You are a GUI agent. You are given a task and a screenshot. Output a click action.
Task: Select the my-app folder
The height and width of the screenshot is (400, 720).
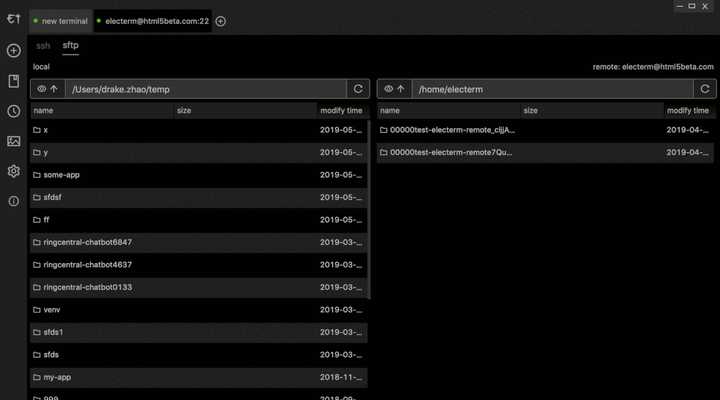point(199,377)
